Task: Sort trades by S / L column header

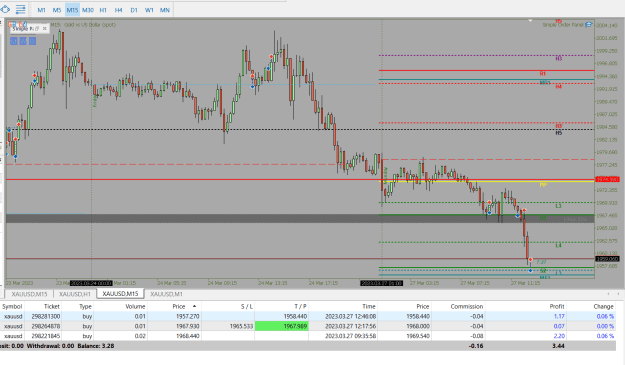Action: [228, 306]
